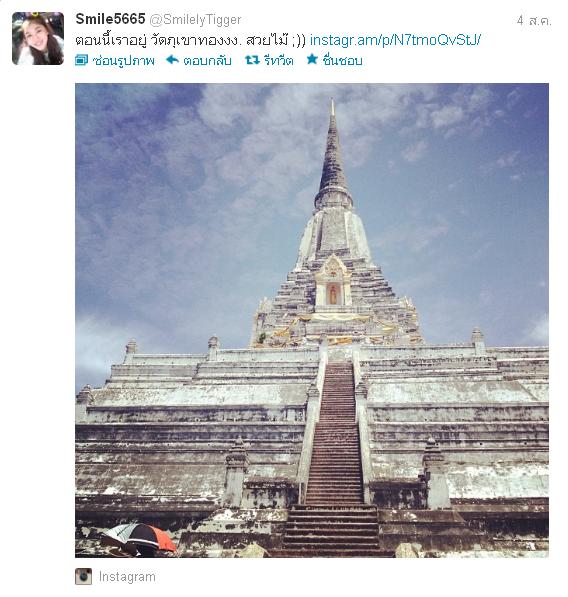This screenshot has height=597, width=568.
Task: Retweet using the รีทวีต link
Action: pyautogui.click(x=278, y=60)
